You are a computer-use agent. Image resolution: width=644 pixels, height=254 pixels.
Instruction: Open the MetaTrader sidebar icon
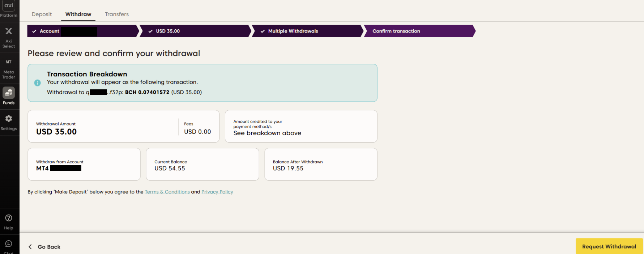9,62
